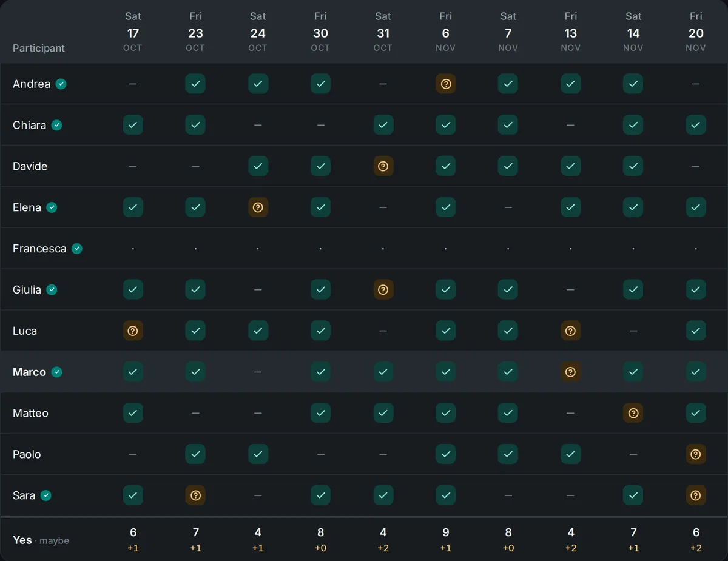Click the name Paolo
728x561 pixels.
click(x=27, y=454)
